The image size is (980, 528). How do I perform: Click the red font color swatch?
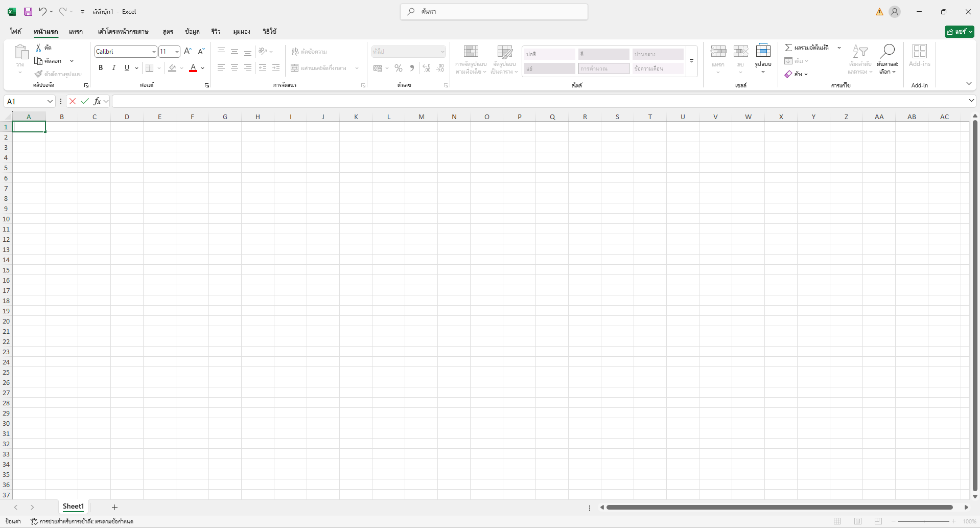[x=193, y=68]
